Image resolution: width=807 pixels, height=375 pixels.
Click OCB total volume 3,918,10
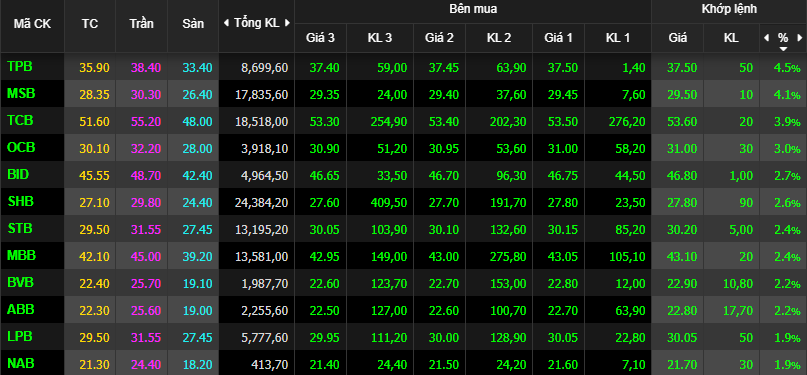265,149
